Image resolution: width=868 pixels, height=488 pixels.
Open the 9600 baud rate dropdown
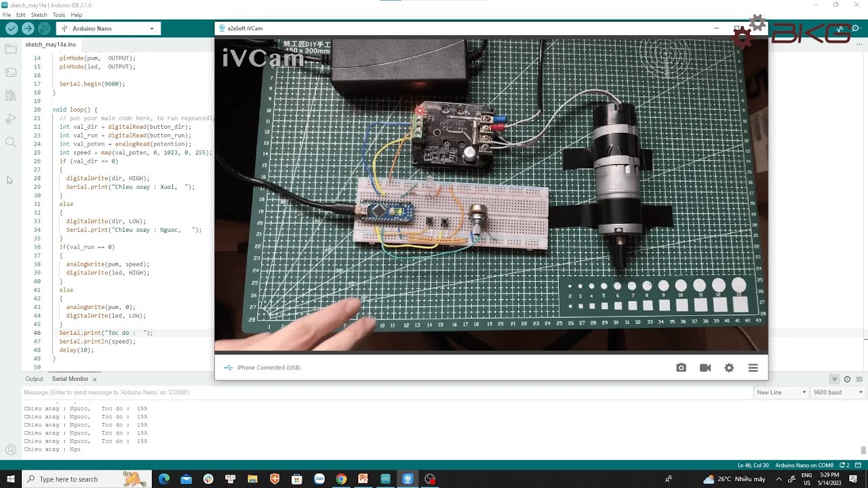coord(838,392)
